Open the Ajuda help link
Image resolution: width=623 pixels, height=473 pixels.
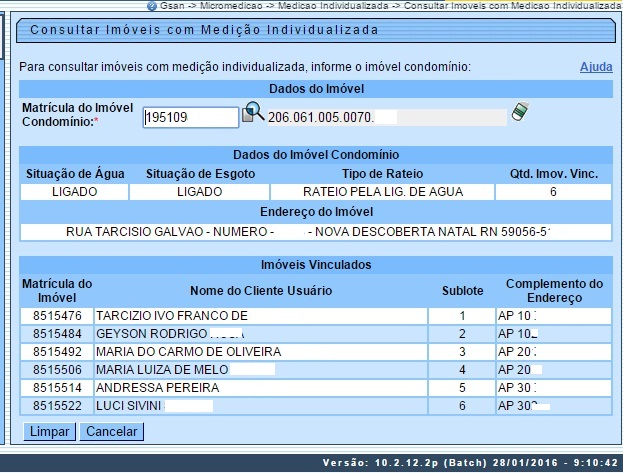point(596,67)
